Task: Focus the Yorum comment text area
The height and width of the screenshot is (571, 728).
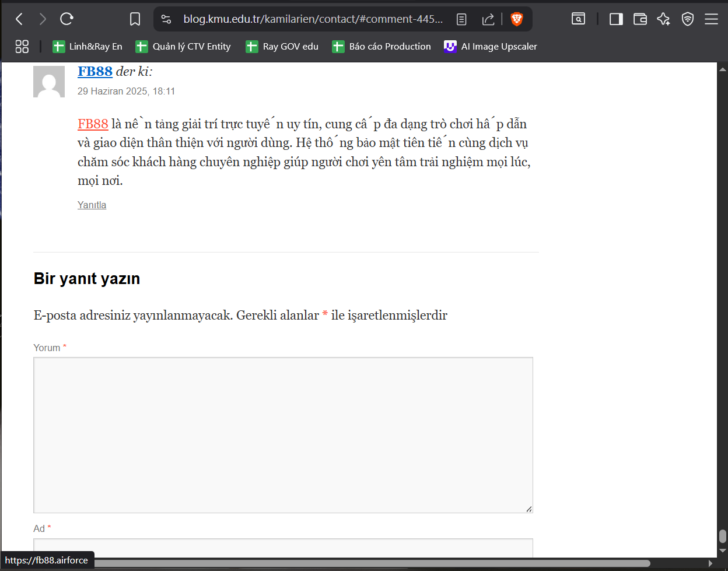Action: click(283, 435)
